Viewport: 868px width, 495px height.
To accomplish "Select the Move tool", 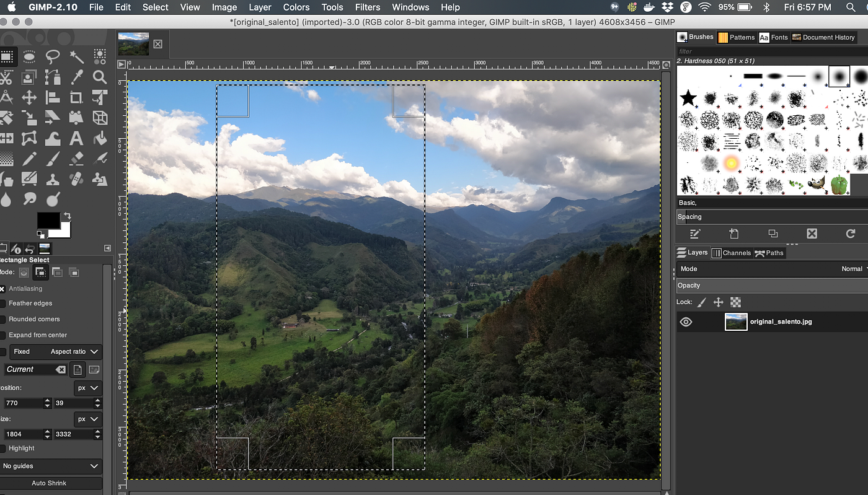I will [30, 97].
